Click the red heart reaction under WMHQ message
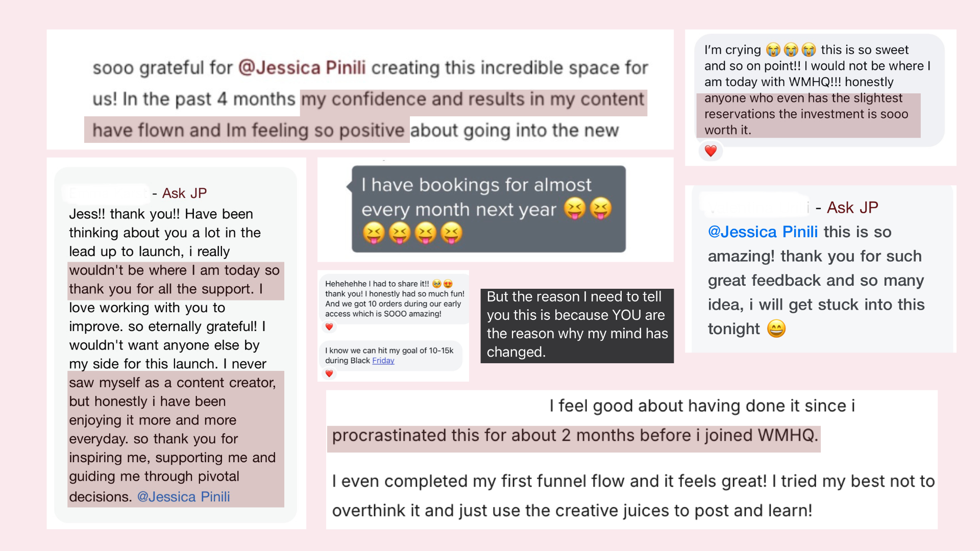Viewport: 980px width, 551px height. (x=710, y=151)
